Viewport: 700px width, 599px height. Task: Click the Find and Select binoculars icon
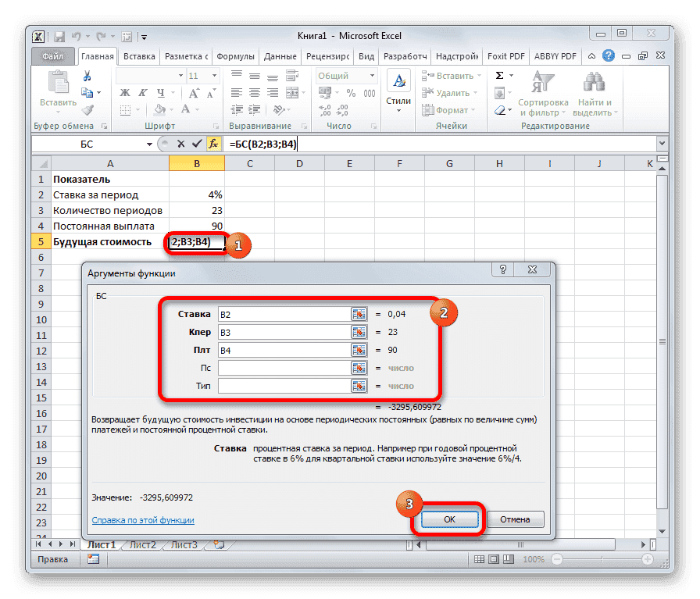(x=593, y=82)
